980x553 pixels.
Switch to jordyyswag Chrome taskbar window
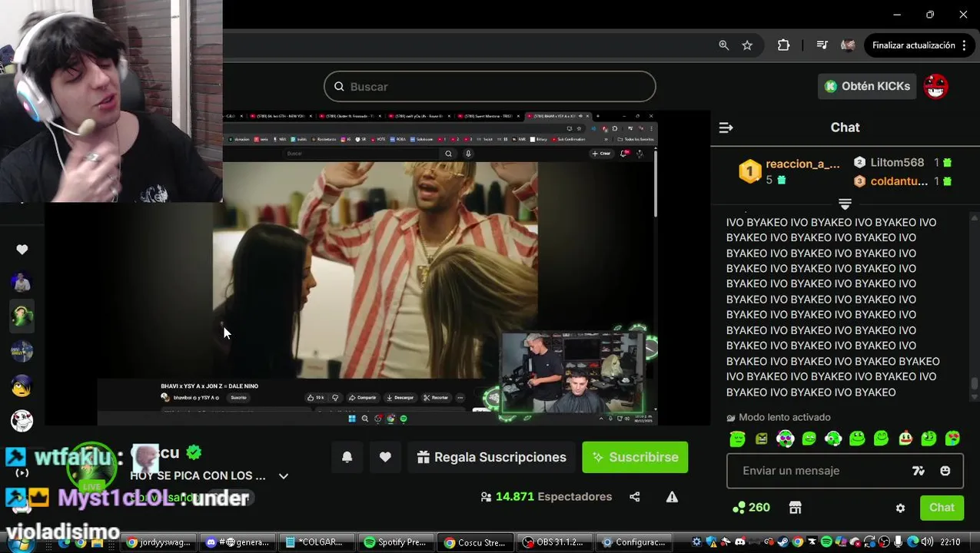[x=159, y=542]
